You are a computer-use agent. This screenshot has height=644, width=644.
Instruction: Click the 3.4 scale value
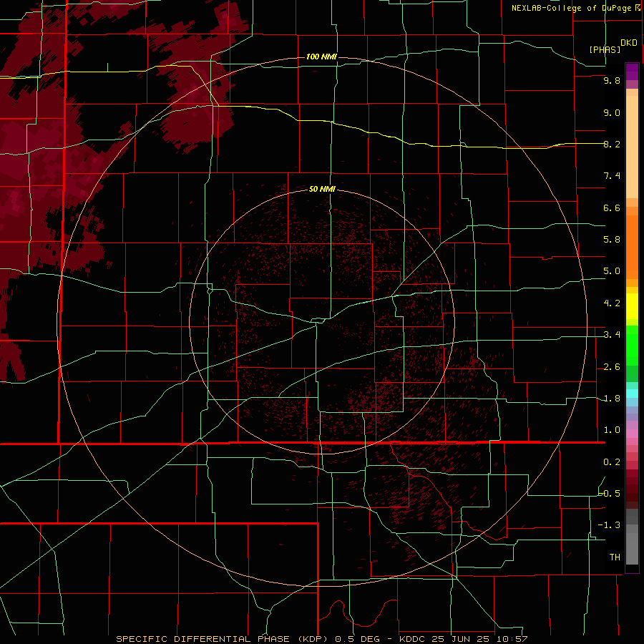(x=612, y=335)
